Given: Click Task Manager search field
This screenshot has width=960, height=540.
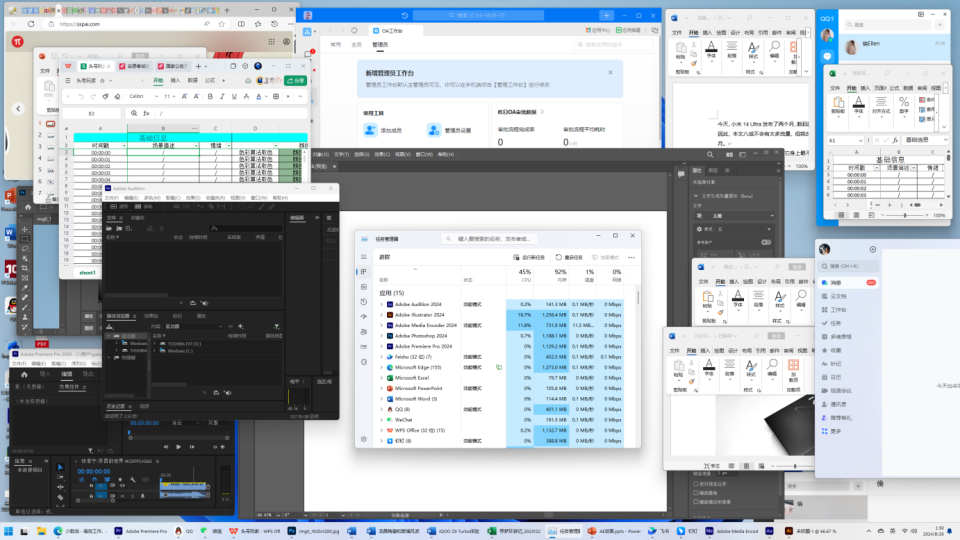Looking at the screenshot, I should tap(490, 239).
